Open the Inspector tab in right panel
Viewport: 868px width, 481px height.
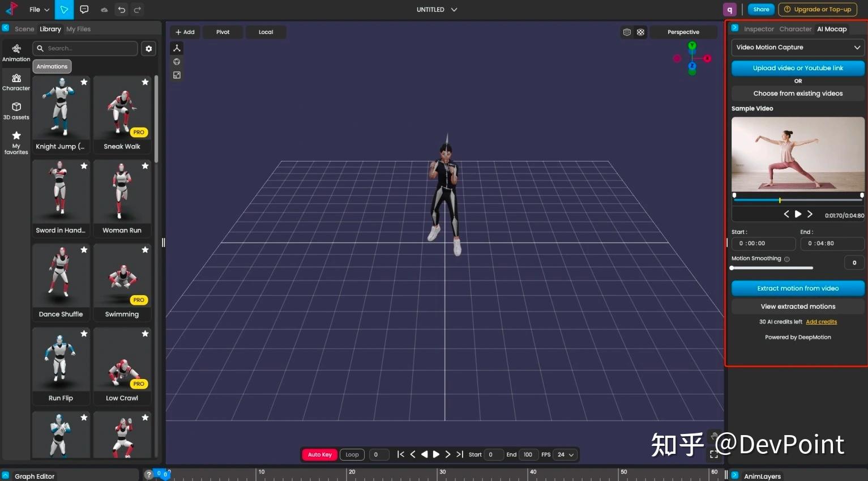coord(759,29)
